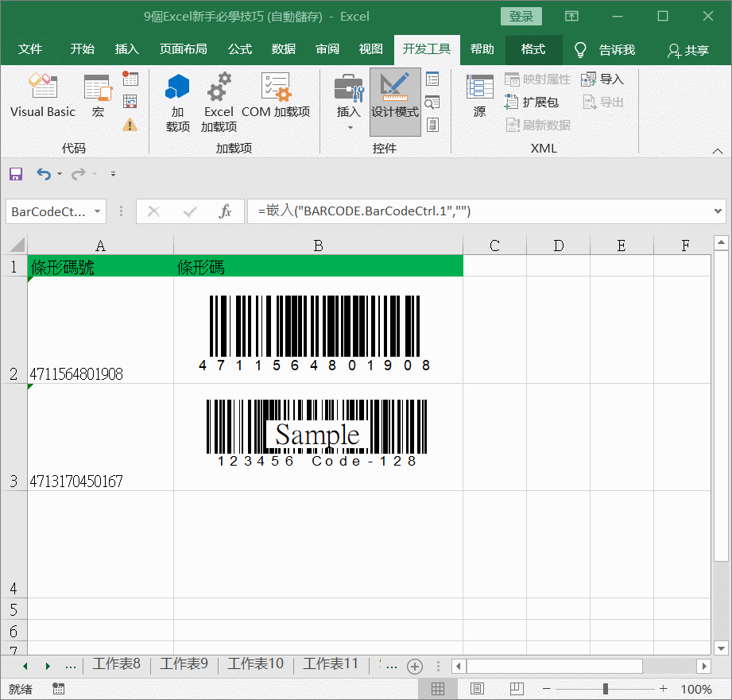Click the 共享 Share button
732x700 pixels.
[688, 50]
